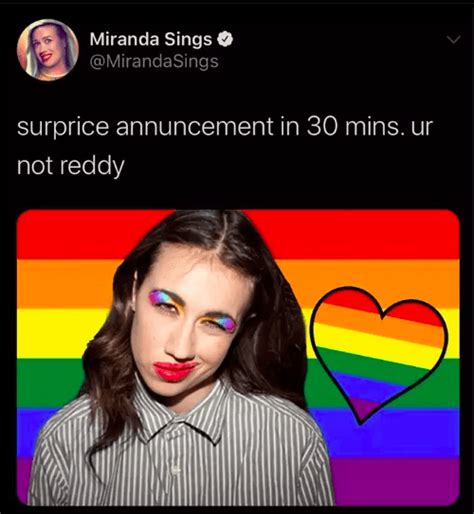Open the attached rainbow flag photo
The height and width of the screenshot is (514, 474).
pyautogui.click(x=238, y=357)
